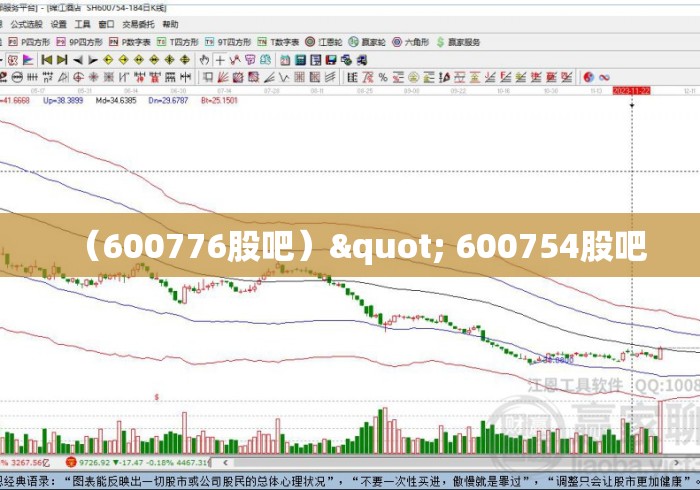Click the Md=34.6385 indicator value

point(116,100)
